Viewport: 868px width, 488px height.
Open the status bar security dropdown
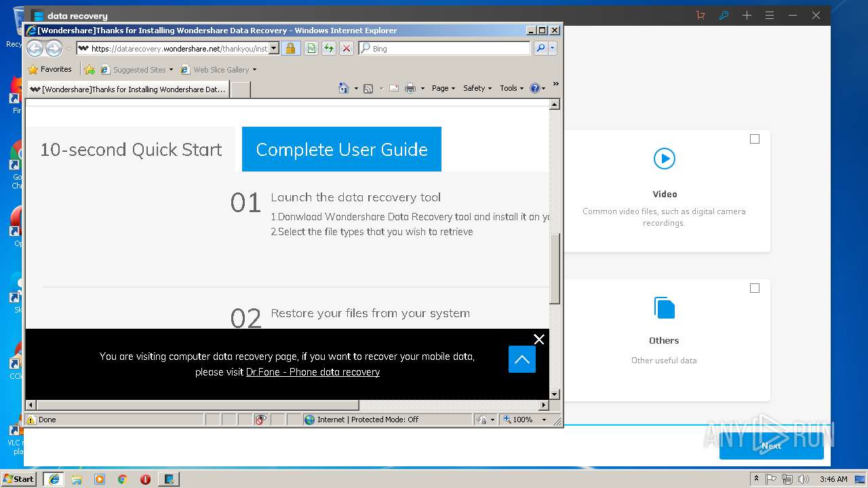(x=486, y=420)
